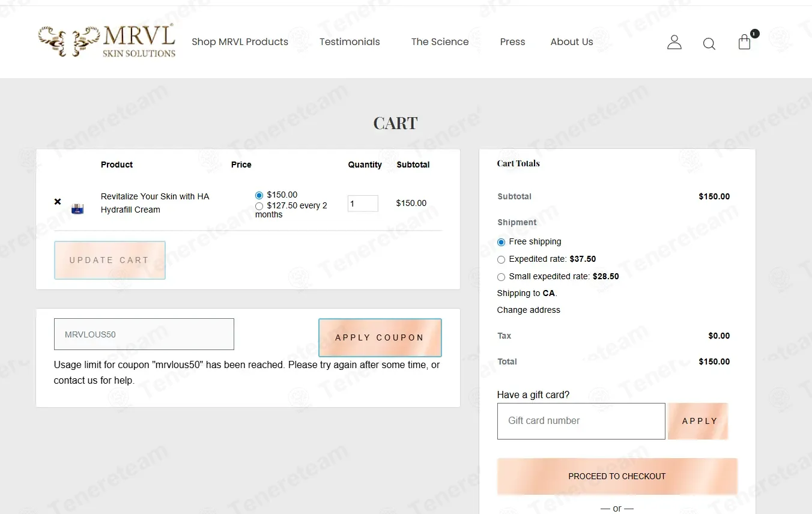Click the Total amount $150.00

pos(714,361)
